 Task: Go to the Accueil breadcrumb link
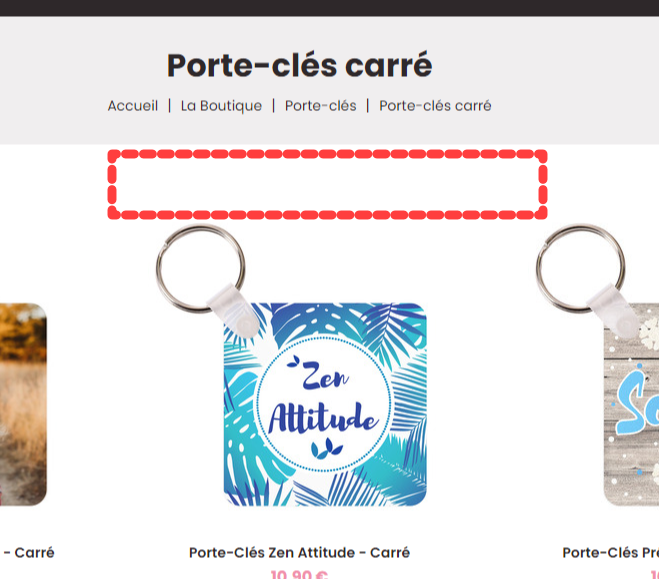(x=133, y=105)
